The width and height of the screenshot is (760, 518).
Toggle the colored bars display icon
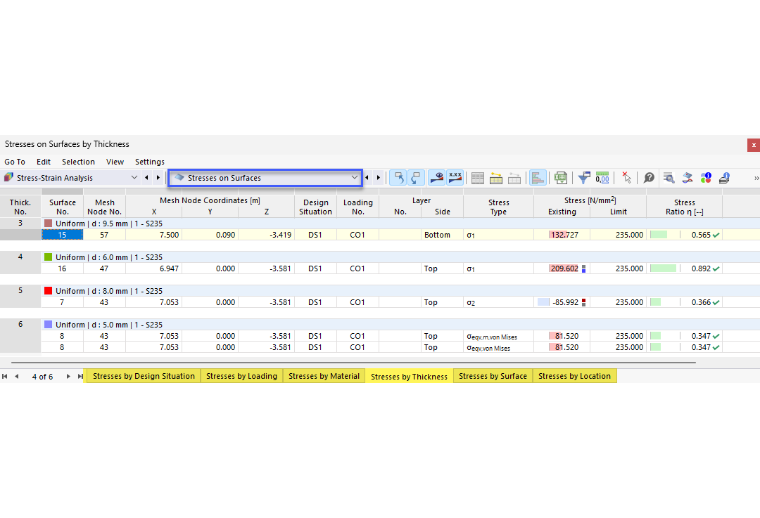[538, 178]
